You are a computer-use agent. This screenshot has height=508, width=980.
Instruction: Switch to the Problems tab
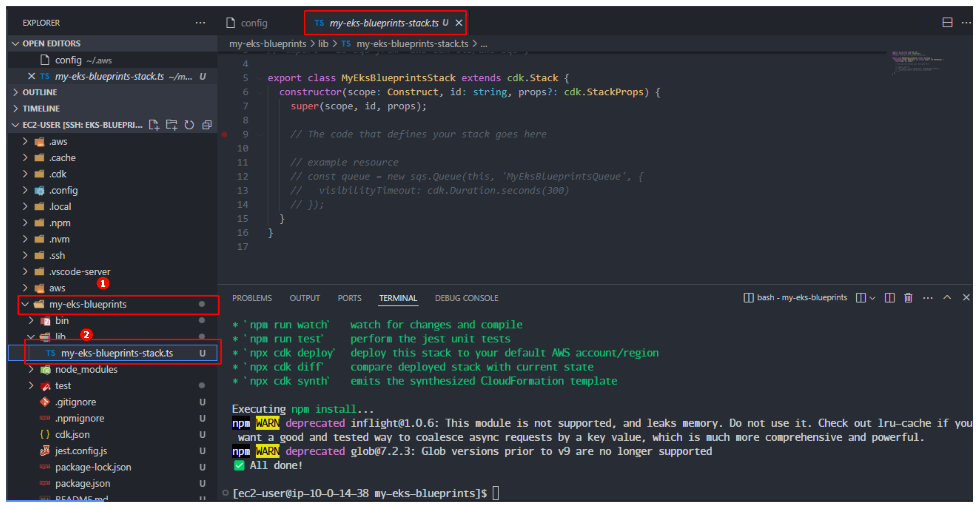[x=252, y=298]
